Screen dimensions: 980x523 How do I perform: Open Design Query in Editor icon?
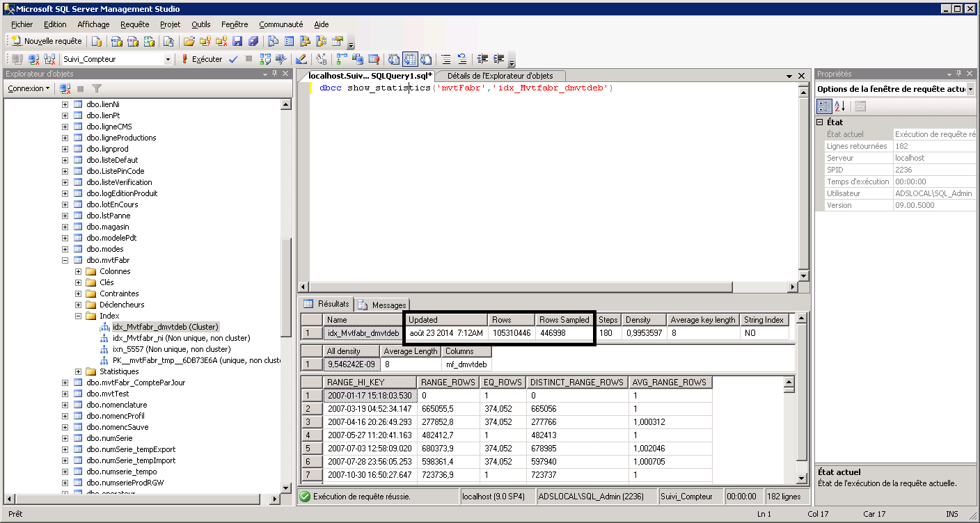[x=301, y=59]
